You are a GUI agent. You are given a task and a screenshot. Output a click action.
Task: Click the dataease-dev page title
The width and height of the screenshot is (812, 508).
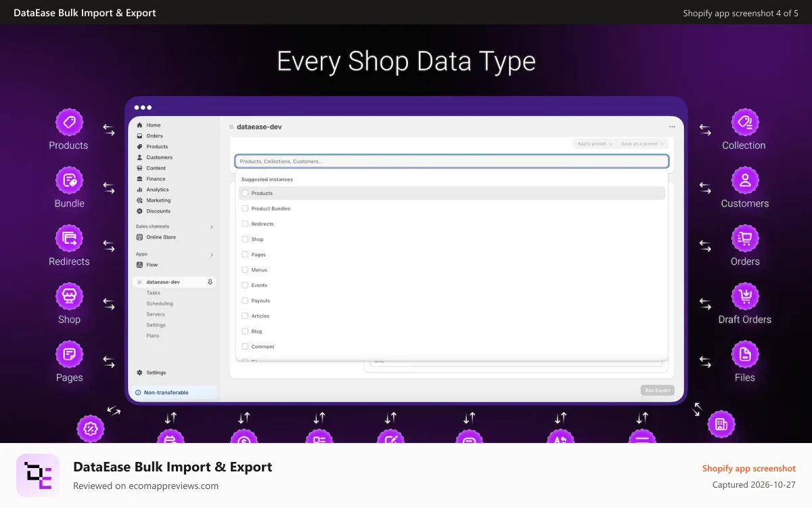click(x=259, y=127)
